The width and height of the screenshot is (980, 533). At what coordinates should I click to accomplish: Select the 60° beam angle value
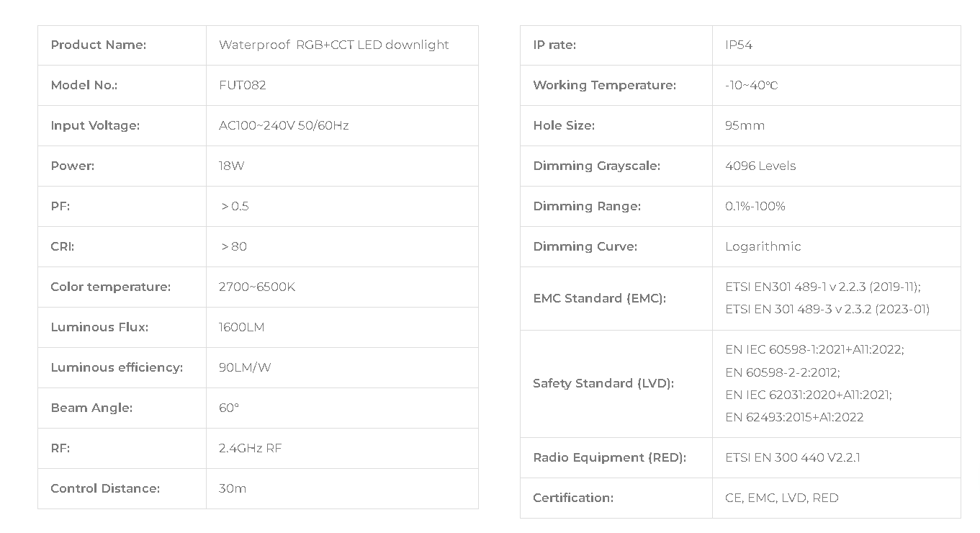[x=229, y=408]
